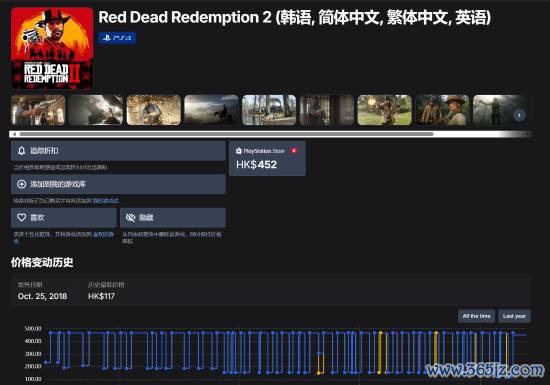Image resolution: width=550 pixels, height=385 pixels.
Task: Click the bell icon for discount tracking
Action: click(x=21, y=151)
